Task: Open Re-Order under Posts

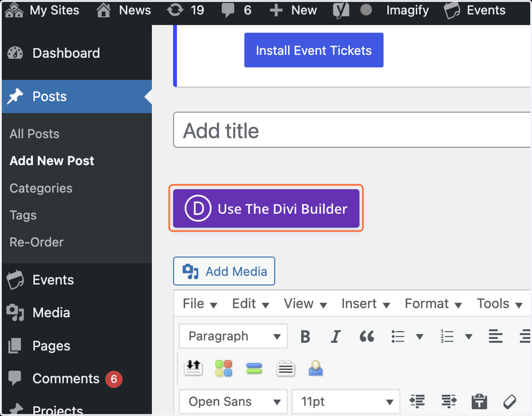Action: (x=37, y=242)
